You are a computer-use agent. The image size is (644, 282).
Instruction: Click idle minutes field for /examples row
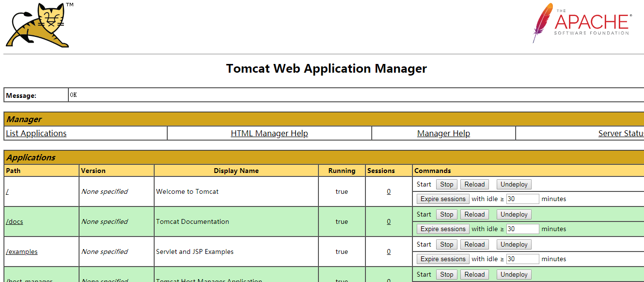click(x=522, y=259)
